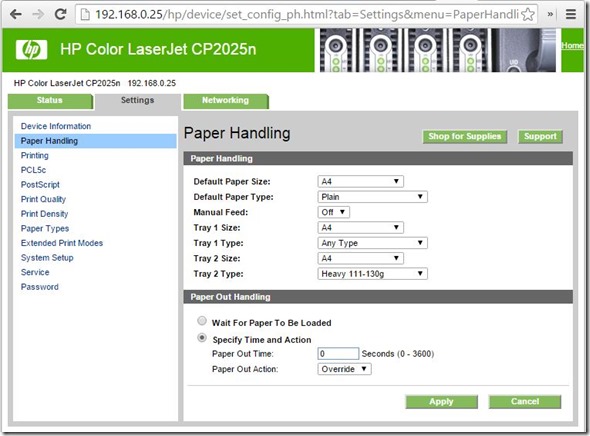This screenshot has height=436, width=590.
Task: Open the Default Paper Size dropdown
Action: point(360,181)
